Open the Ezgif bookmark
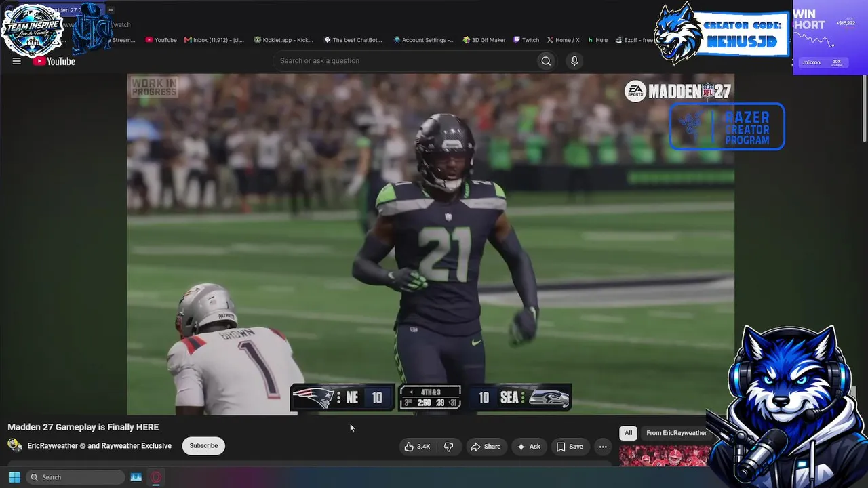Viewport: 868px width, 488px height. 634,40
